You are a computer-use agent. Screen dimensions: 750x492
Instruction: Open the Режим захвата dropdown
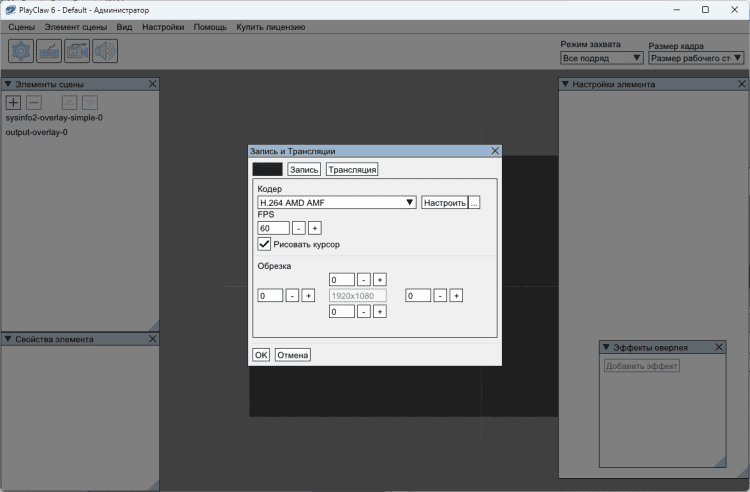point(601,58)
